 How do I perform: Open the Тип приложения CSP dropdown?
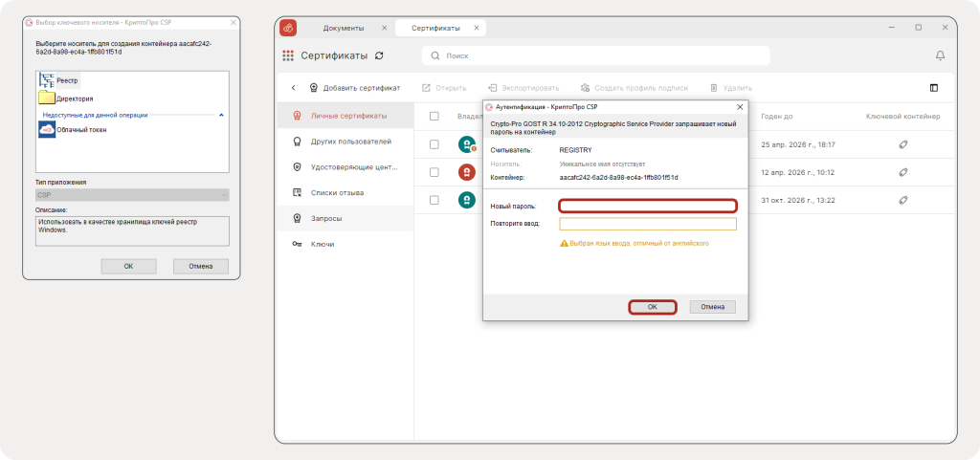pyautogui.click(x=132, y=195)
